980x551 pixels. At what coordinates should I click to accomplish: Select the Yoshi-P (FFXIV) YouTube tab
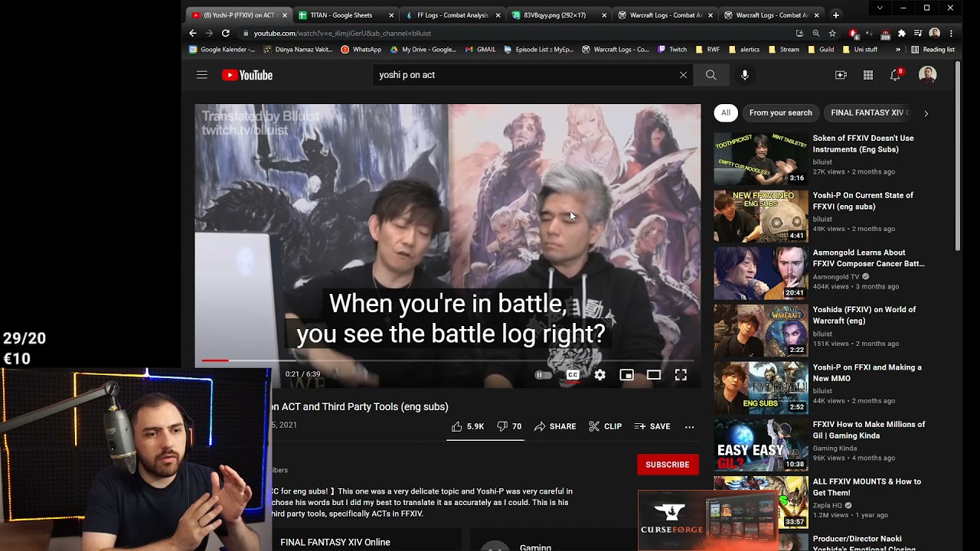tap(239, 15)
